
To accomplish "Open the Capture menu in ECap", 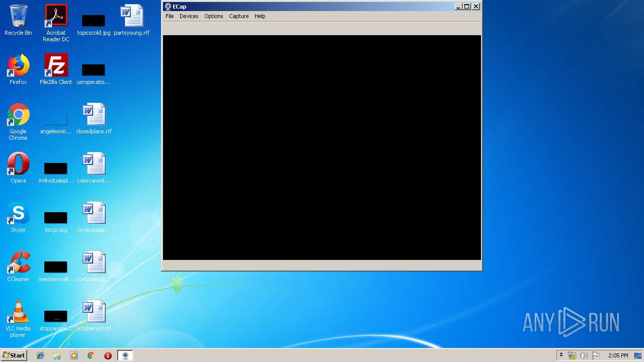I will pos(238,16).
